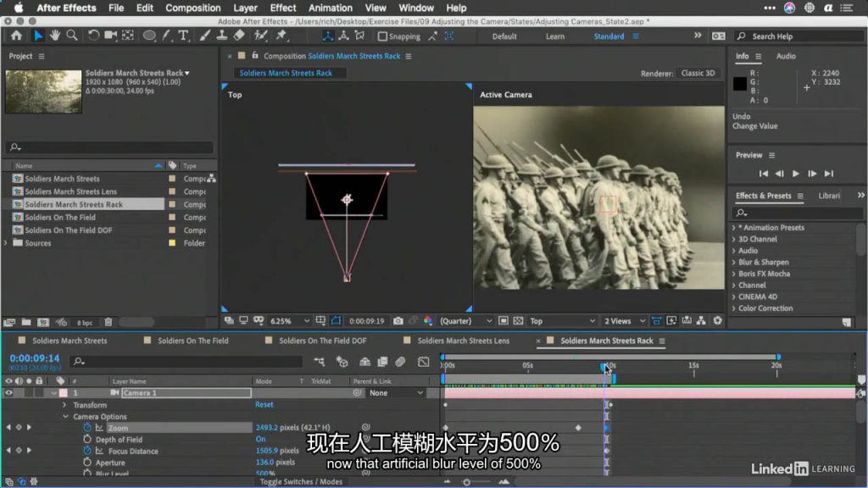Play the preview

coord(795,174)
